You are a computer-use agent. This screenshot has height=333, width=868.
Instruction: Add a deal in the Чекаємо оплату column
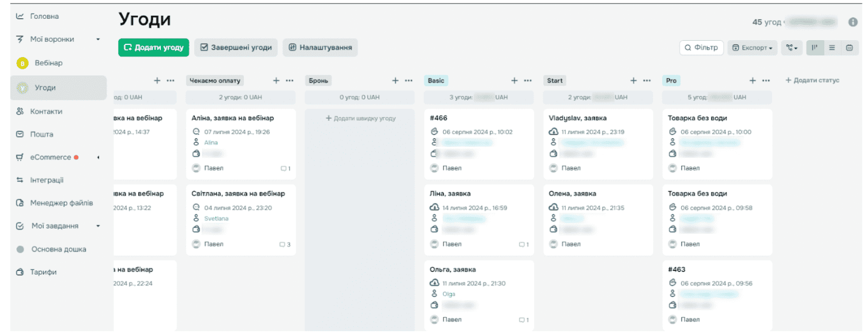(276, 80)
